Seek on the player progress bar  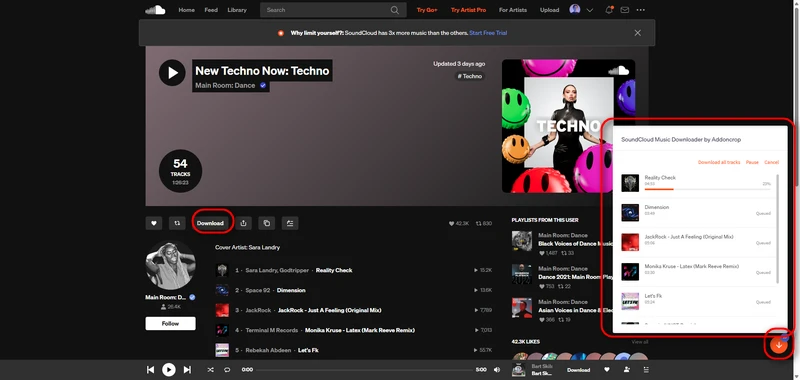(364, 370)
